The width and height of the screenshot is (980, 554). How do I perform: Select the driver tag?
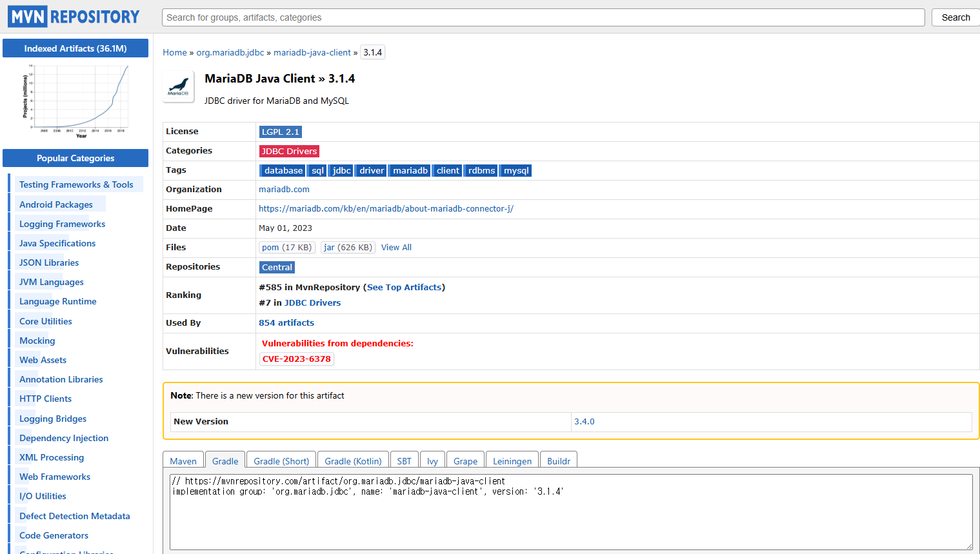[x=372, y=170]
